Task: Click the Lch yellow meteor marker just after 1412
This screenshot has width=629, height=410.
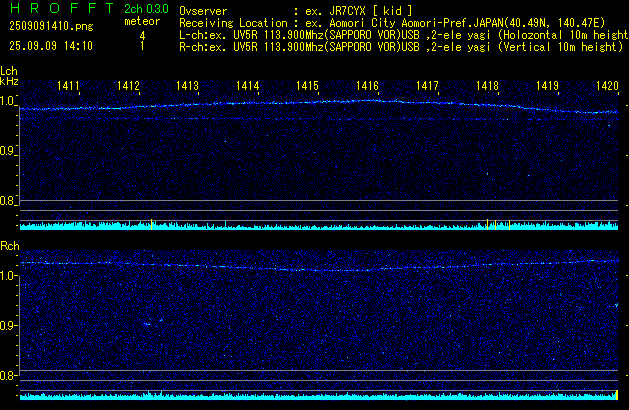Action: click(151, 224)
